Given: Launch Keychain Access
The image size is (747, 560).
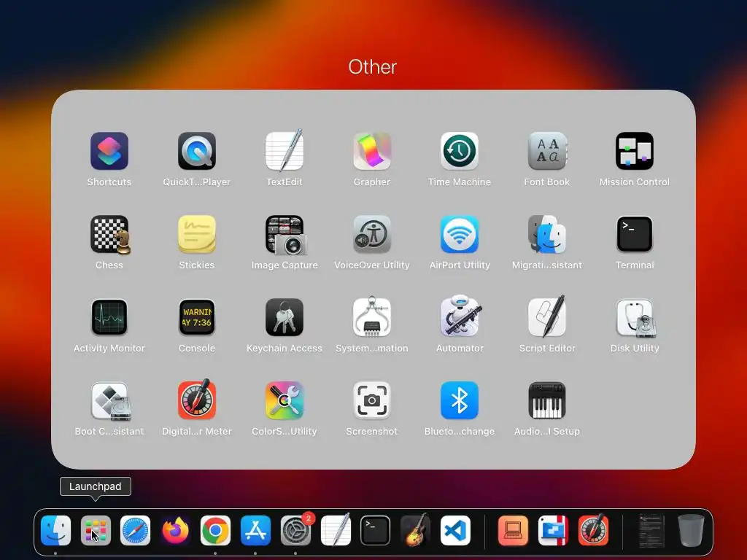Looking at the screenshot, I should pyautogui.click(x=285, y=318).
